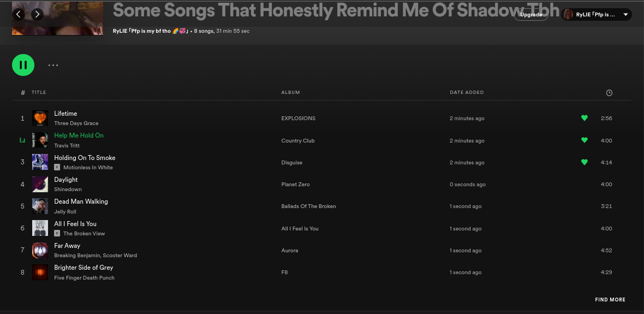Click the user profile avatar picture
The height and width of the screenshot is (314, 644).
568,15
